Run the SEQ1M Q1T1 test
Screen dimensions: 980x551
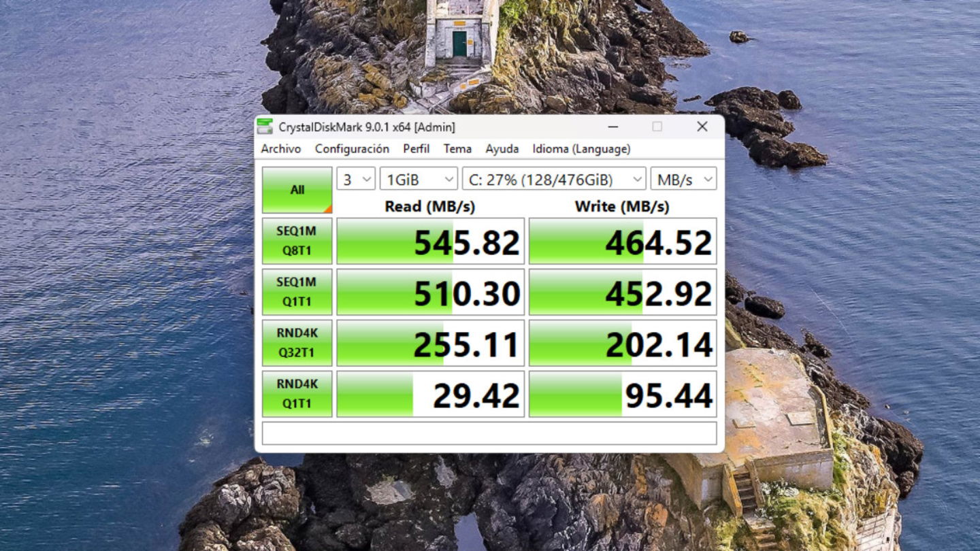(297, 292)
